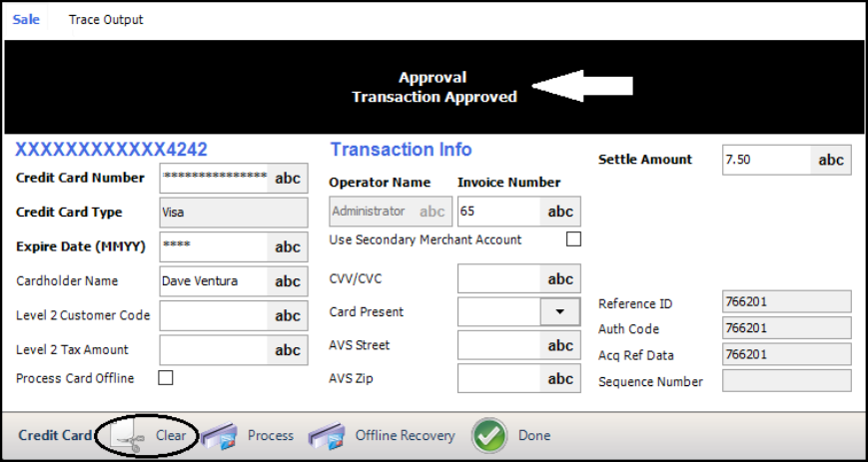
Task: Click the Done button label
Action: [x=534, y=435]
